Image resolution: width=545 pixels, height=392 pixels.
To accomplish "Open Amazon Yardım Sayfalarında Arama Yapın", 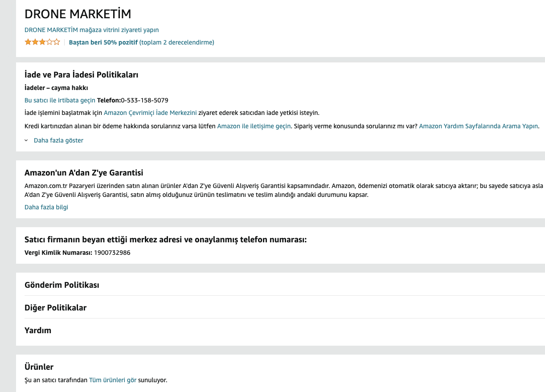I will (479, 126).
